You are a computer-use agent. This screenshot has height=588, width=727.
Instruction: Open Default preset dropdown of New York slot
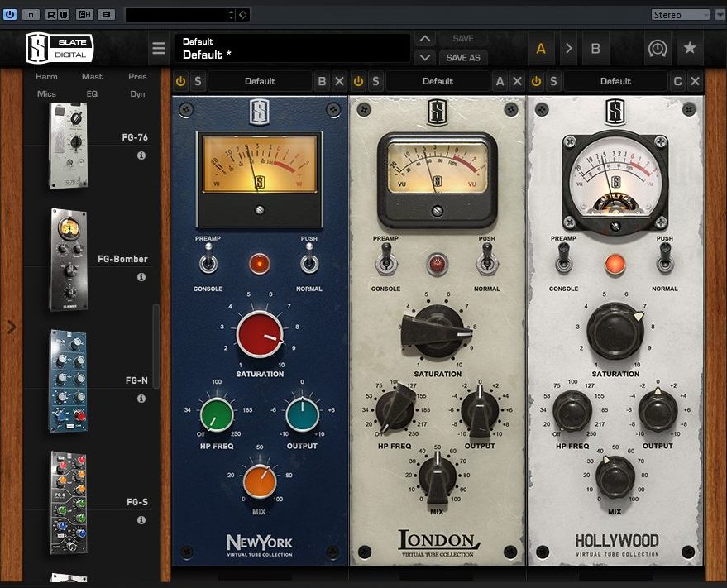260,81
